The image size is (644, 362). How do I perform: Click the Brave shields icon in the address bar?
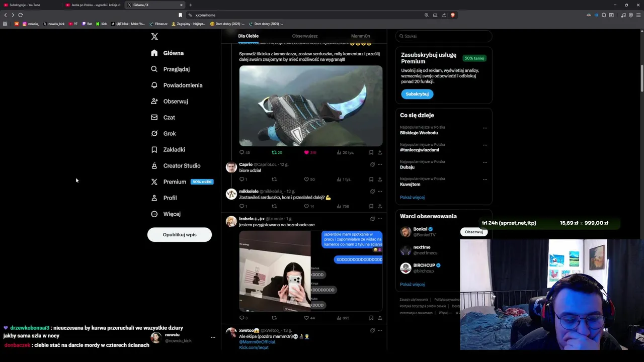(x=452, y=15)
